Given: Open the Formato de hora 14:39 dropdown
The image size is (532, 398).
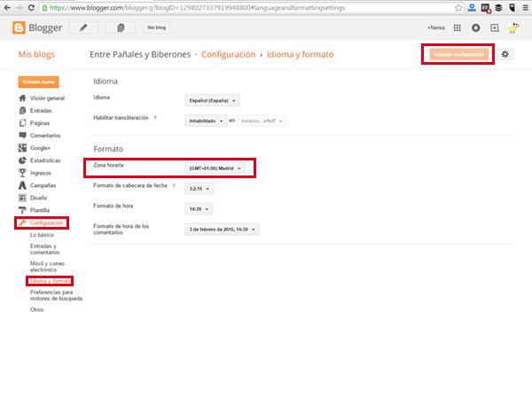Looking at the screenshot, I should coord(199,209).
